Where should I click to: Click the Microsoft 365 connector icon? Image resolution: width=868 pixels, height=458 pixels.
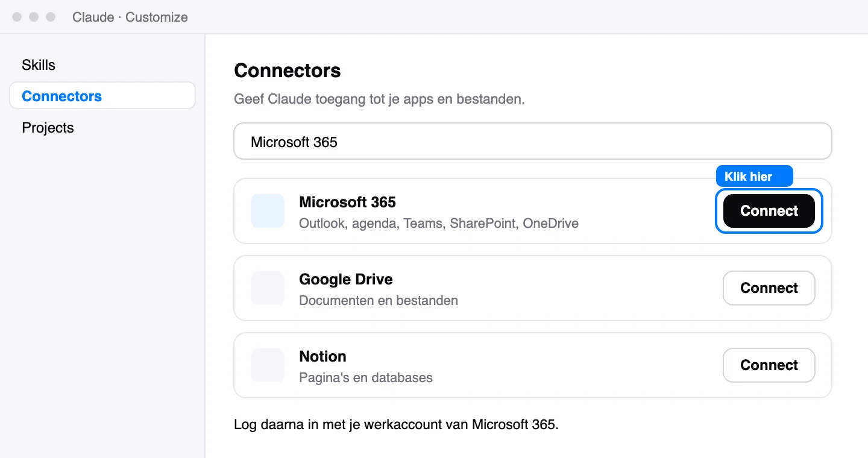[x=268, y=211]
